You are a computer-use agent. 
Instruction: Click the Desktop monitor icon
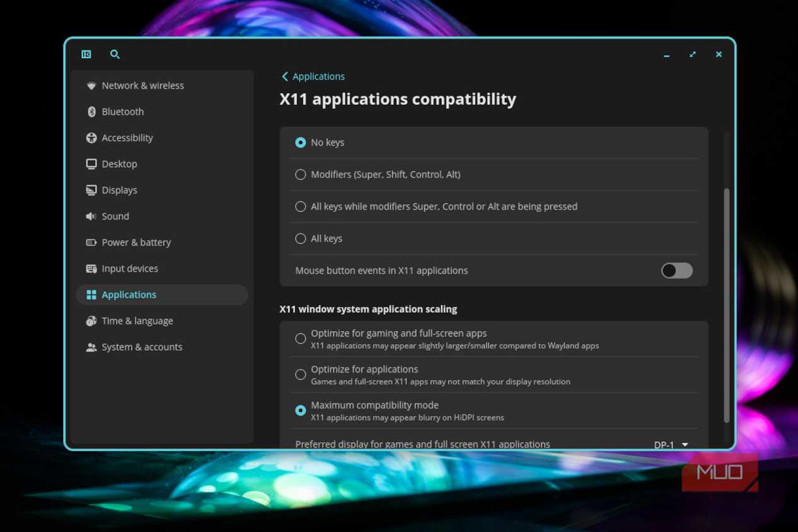pyautogui.click(x=91, y=164)
